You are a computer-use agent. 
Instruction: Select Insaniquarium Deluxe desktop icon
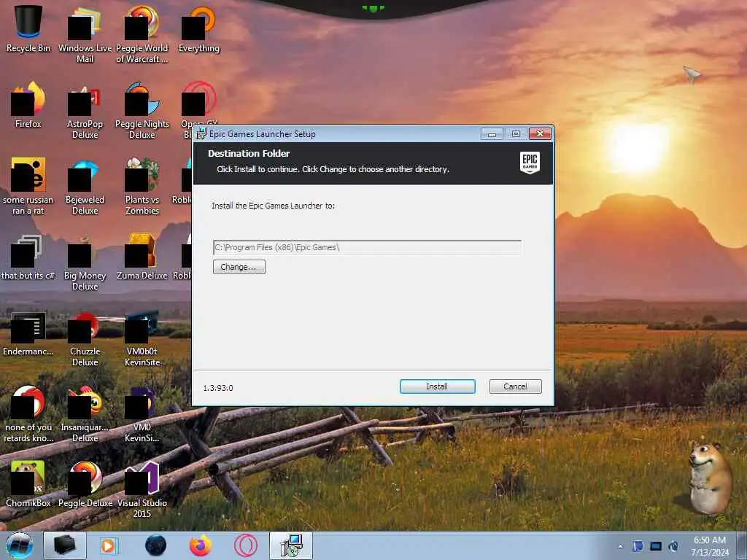click(x=85, y=414)
